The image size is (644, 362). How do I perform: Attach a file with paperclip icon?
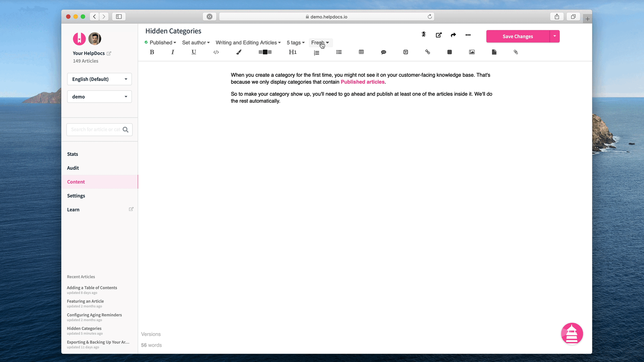pyautogui.click(x=516, y=52)
